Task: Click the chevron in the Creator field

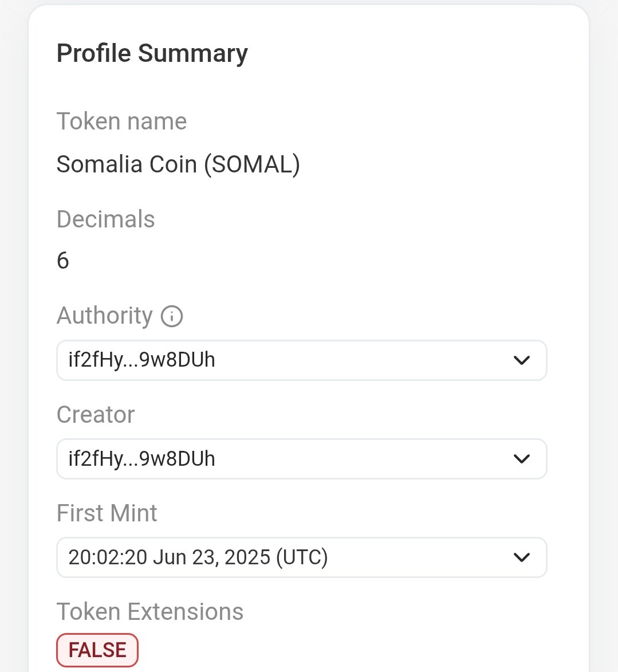Action: 521,459
